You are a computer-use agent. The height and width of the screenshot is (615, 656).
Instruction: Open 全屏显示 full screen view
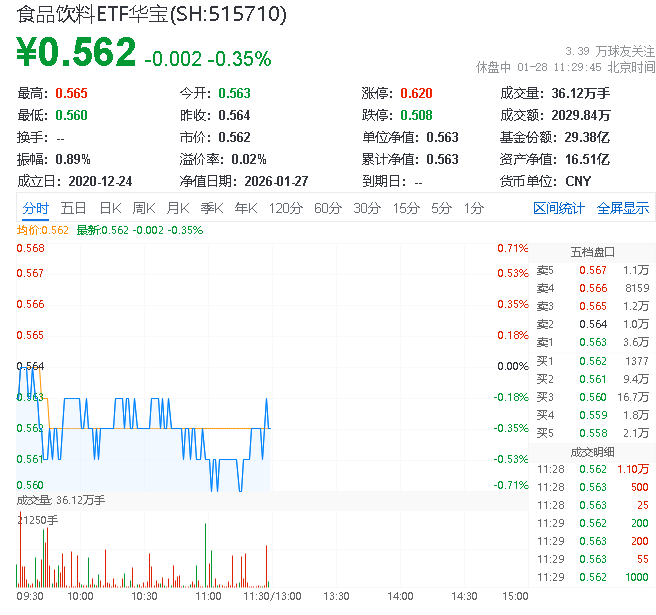point(623,208)
